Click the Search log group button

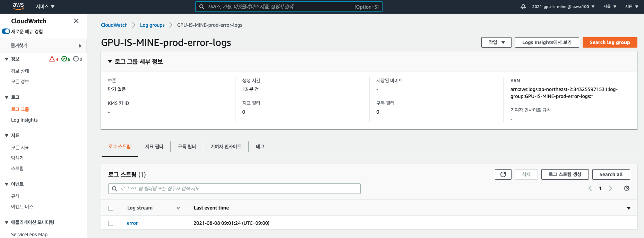tap(610, 42)
